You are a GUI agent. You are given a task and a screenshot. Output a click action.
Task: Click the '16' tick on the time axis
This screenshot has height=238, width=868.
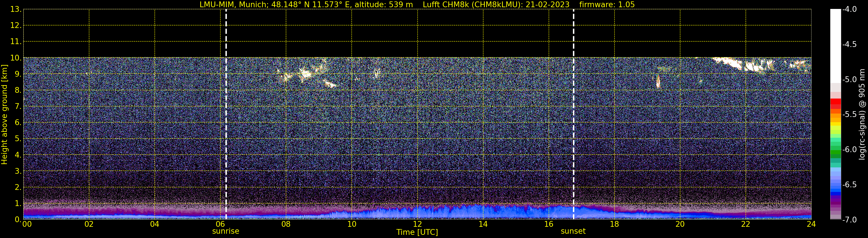point(549,224)
